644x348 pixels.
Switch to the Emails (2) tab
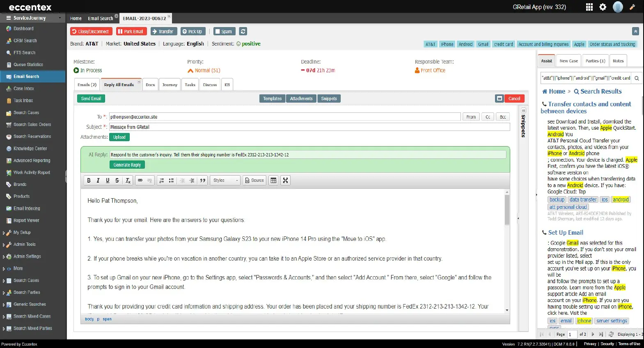click(87, 85)
